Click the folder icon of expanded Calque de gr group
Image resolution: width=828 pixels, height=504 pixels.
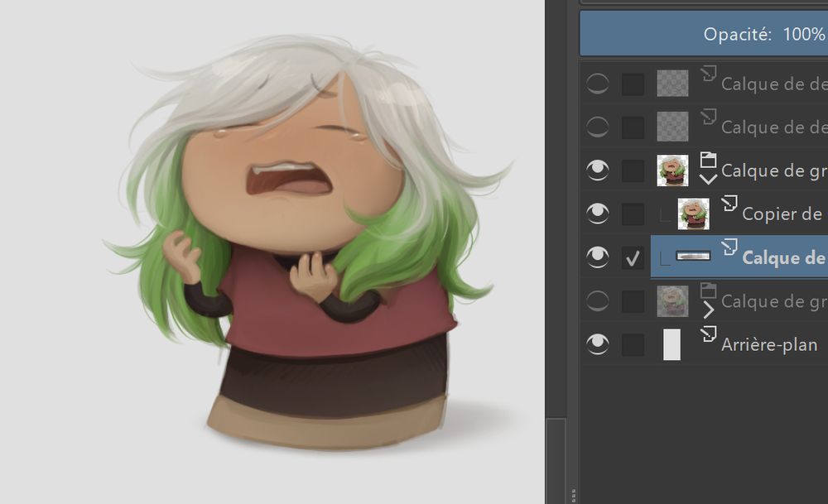(708, 160)
